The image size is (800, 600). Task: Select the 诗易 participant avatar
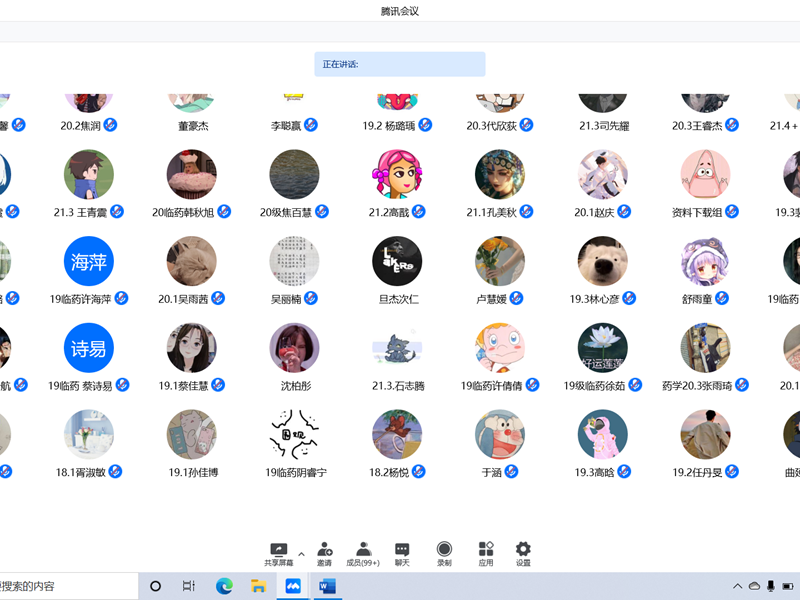tap(89, 348)
